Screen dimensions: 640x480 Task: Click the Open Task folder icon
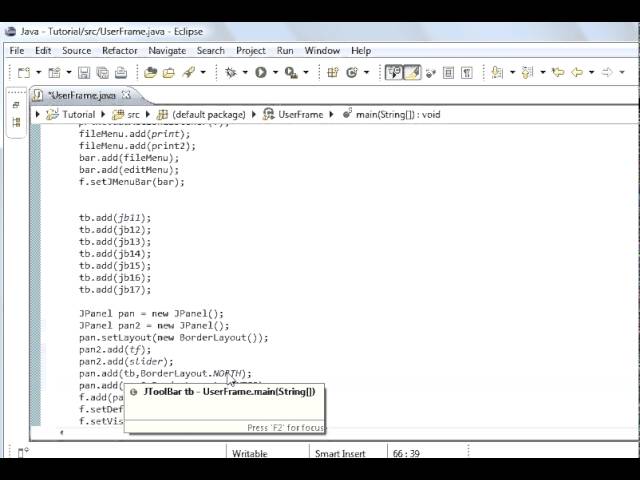click(169, 73)
